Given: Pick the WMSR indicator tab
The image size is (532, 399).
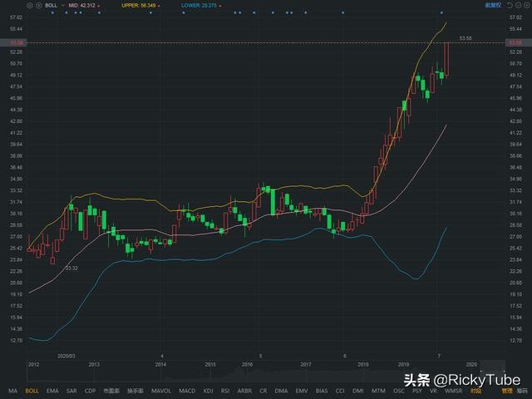Looking at the screenshot, I should pyautogui.click(x=454, y=390).
